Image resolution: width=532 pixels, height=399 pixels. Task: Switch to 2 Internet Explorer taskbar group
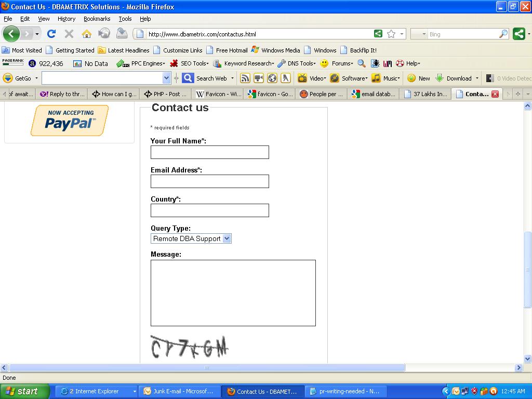pos(96,391)
